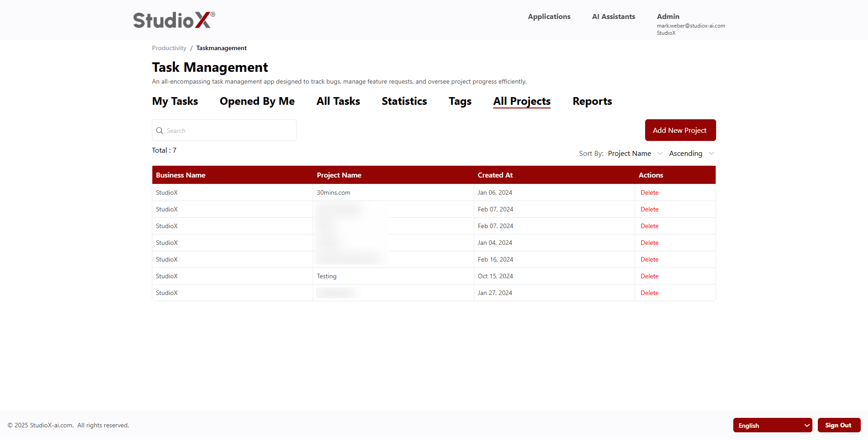
Task: Open the Tags tab
Action: coord(460,101)
